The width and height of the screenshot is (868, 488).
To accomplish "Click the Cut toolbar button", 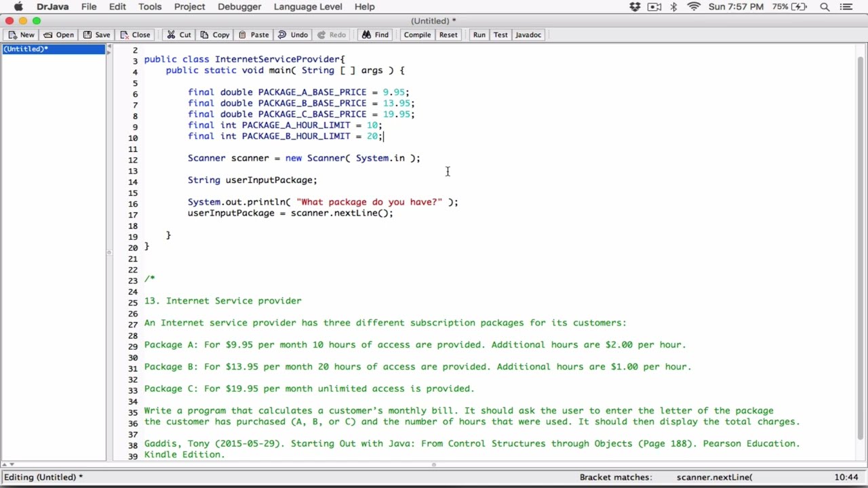I will 179,35.
